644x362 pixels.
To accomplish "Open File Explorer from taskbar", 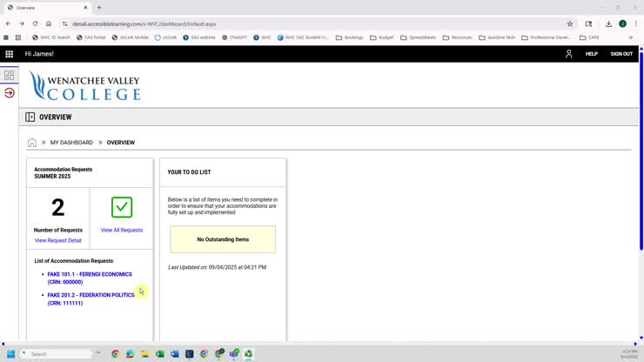I will (144, 354).
